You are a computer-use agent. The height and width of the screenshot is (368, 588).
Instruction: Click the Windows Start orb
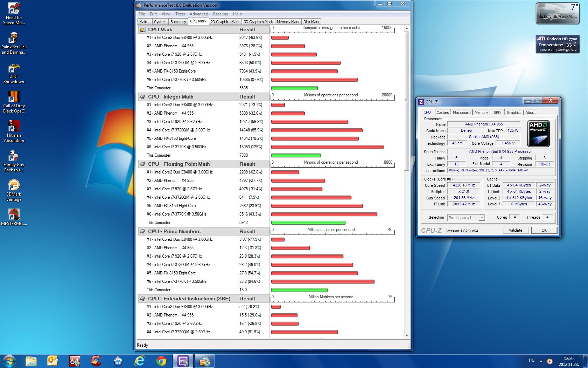9,361
